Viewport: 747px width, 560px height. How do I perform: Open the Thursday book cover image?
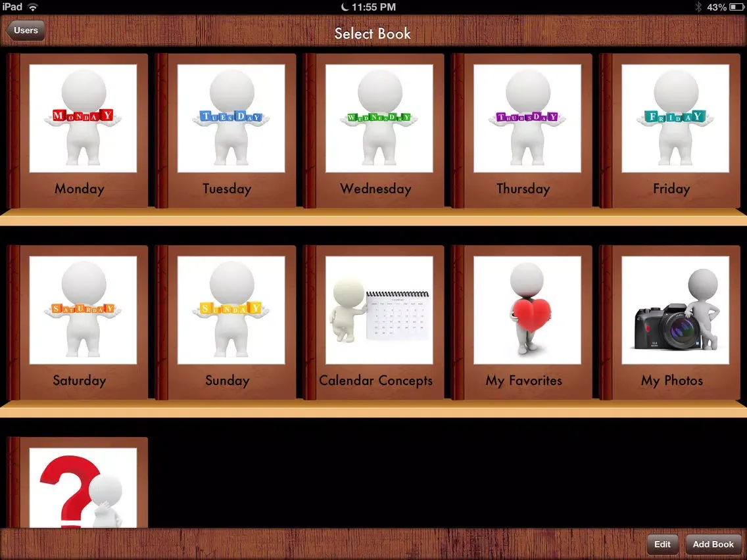point(527,118)
